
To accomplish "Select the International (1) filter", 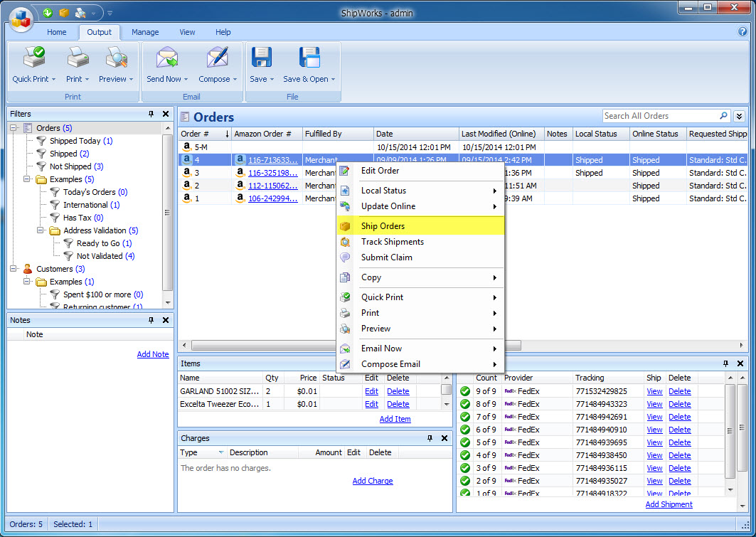I will coord(91,205).
